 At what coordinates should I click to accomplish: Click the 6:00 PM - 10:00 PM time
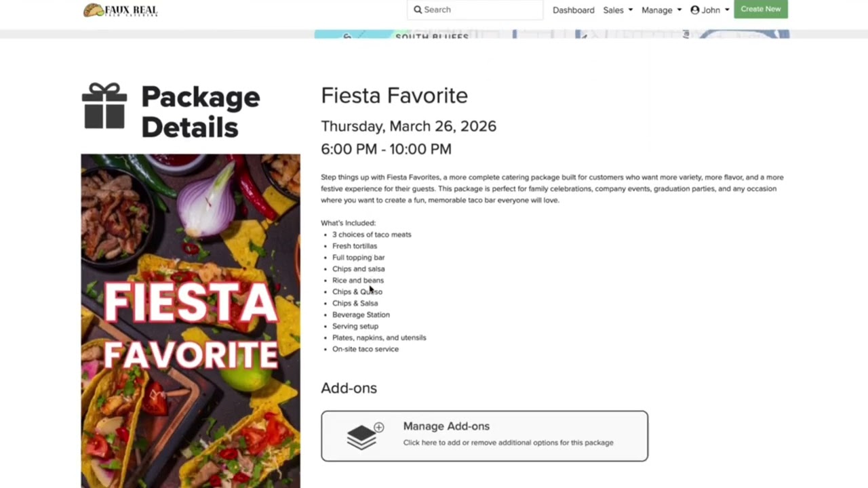click(386, 149)
